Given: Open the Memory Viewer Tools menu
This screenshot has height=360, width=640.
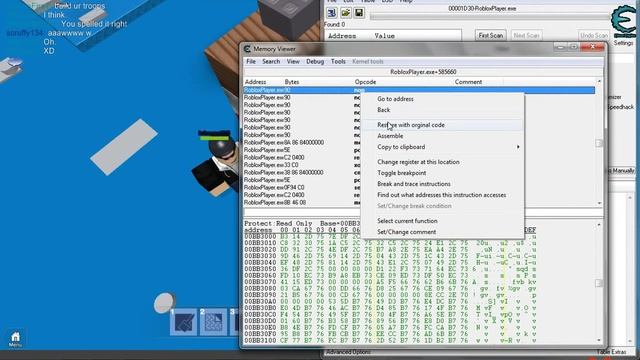Looking at the screenshot, I should click(338, 62).
